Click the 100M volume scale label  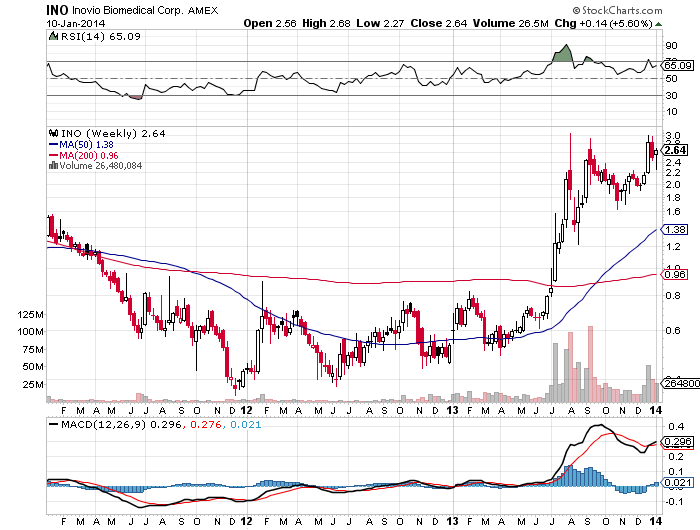[30, 331]
